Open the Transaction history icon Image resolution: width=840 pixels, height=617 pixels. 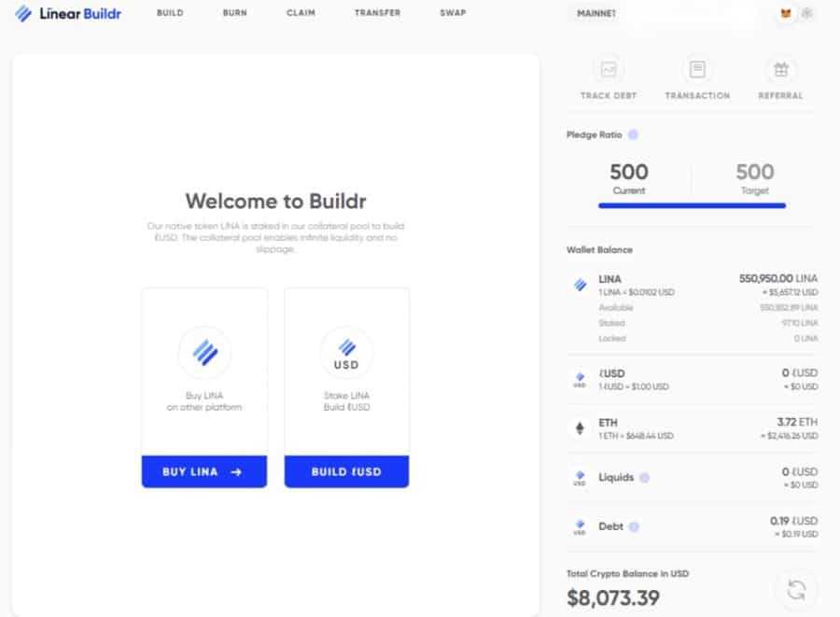click(697, 70)
